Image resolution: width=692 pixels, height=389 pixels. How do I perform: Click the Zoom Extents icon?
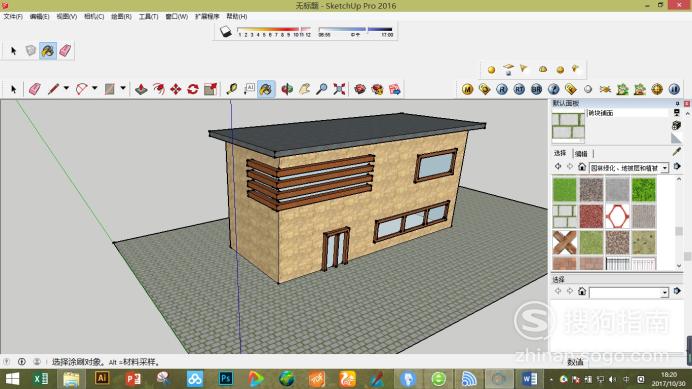click(339, 89)
